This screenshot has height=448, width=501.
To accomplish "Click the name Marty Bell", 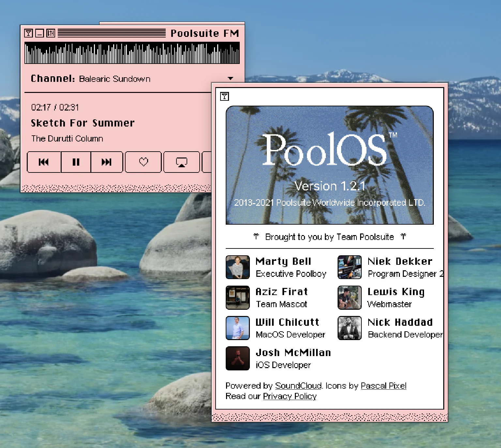I will 283,261.
